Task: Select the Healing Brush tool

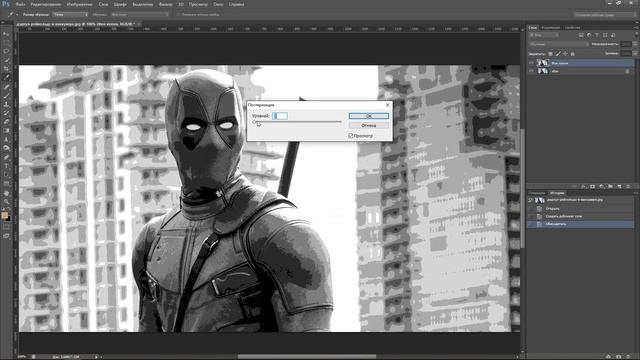Action: [x=6, y=87]
